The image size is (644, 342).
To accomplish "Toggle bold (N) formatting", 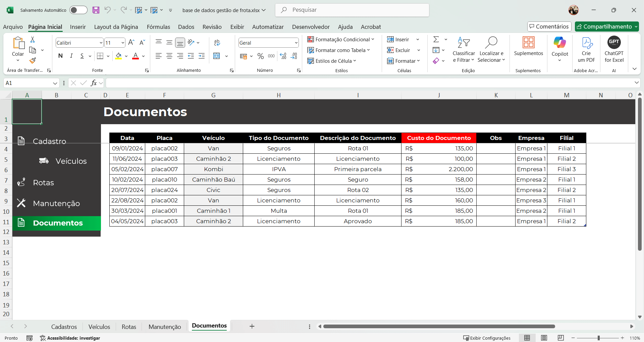I will [60, 56].
